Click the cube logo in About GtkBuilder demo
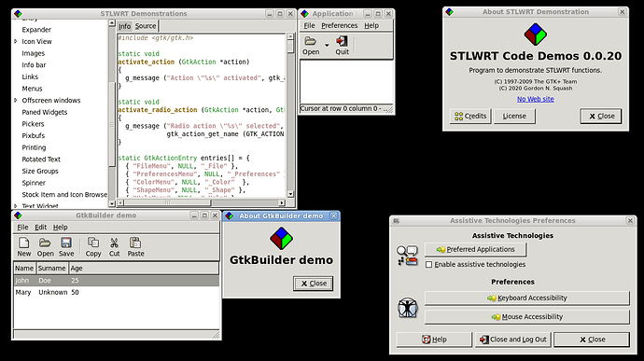The height and width of the screenshot is (361, 644). pos(281,238)
